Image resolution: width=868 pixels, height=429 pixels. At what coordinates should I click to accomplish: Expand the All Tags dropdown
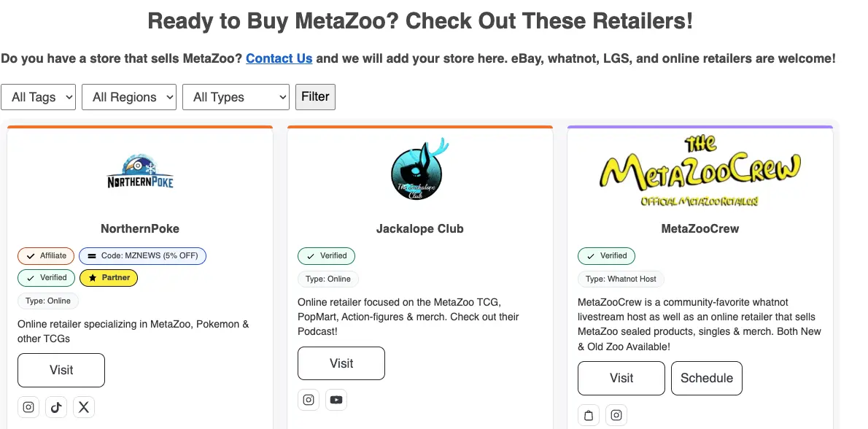click(x=38, y=97)
